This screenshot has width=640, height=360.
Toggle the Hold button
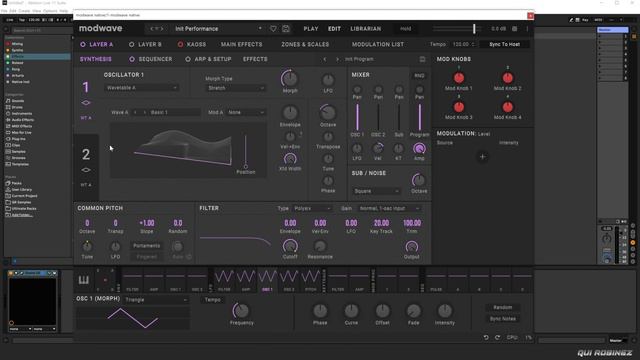tap(405, 29)
